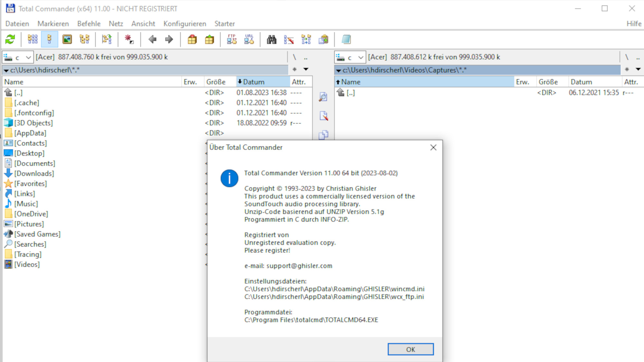Open the synchronize directories tool
This screenshot has height=362, width=644.
pyautogui.click(x=306, y=39)
